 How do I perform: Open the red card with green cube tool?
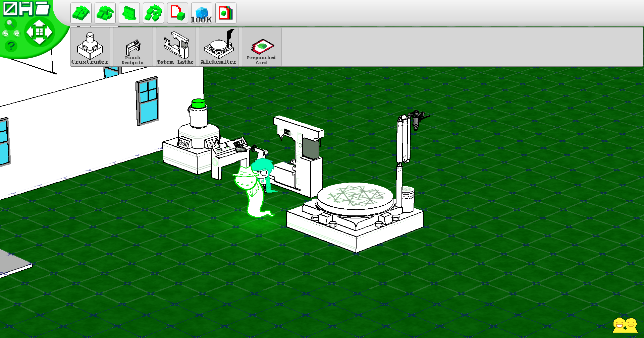click(177, 13)
